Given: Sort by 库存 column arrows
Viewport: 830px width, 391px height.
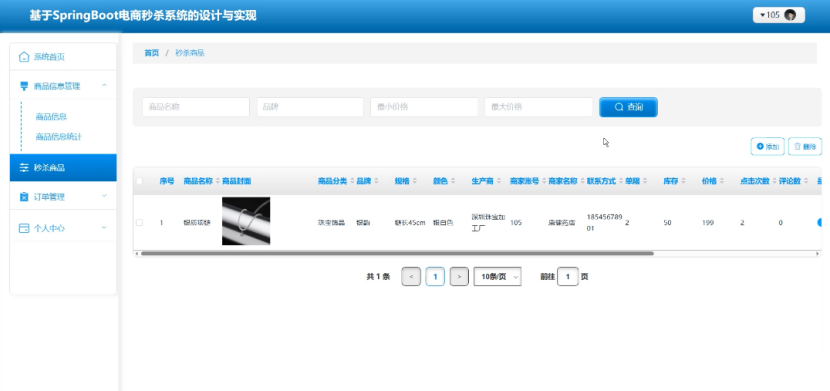Looking at the screenshot, I should coord(683,181).
